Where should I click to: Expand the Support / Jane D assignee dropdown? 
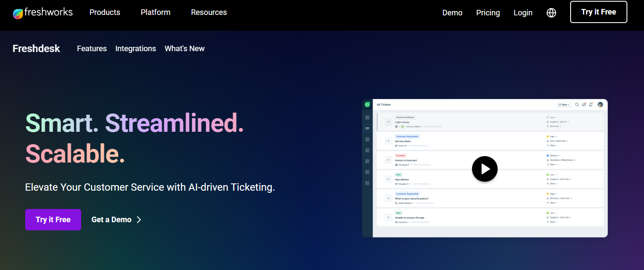pos(558,122)
